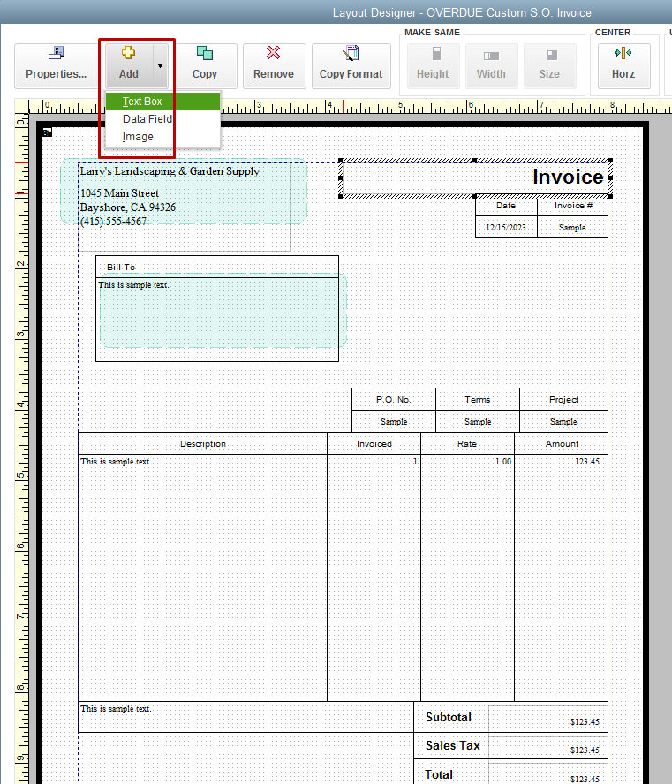The image size is (672, 784).
Task: Choose Text Box from Add menu
Action: (x=163, y=102)
